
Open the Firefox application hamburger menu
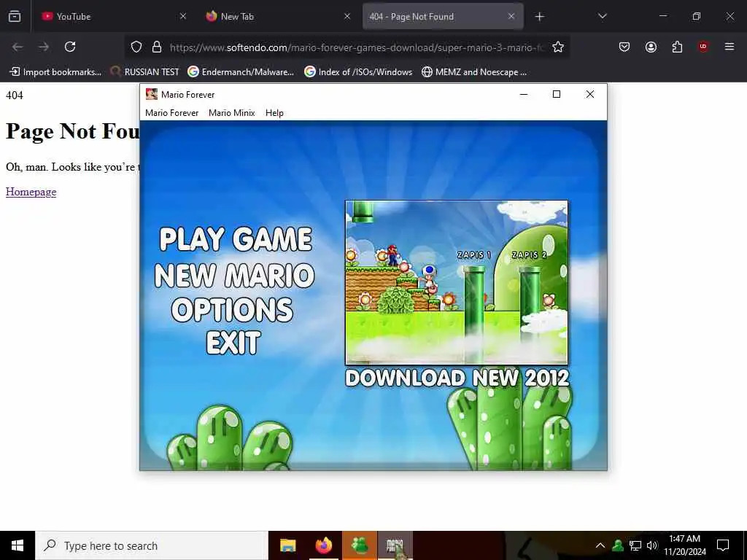(729, 47)
